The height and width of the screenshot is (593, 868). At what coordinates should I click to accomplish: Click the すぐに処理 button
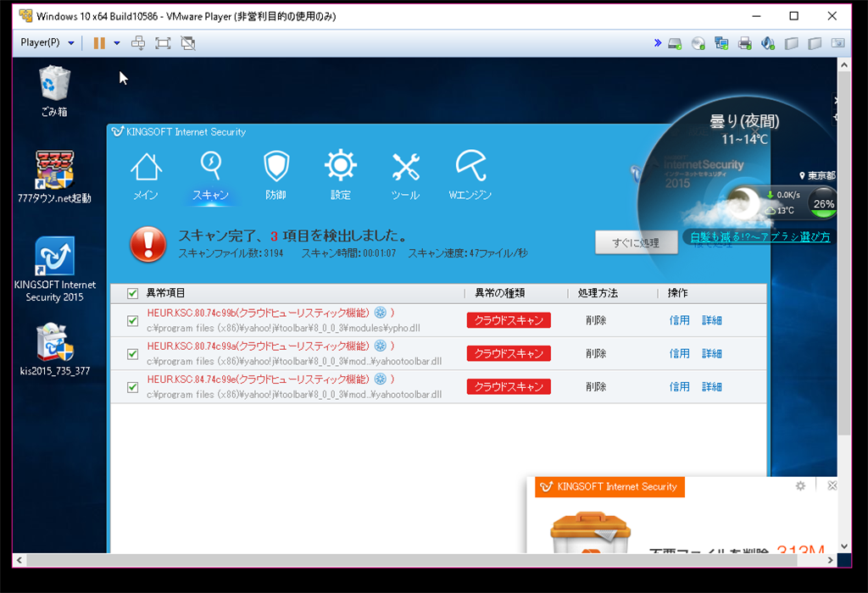[636, 242]
